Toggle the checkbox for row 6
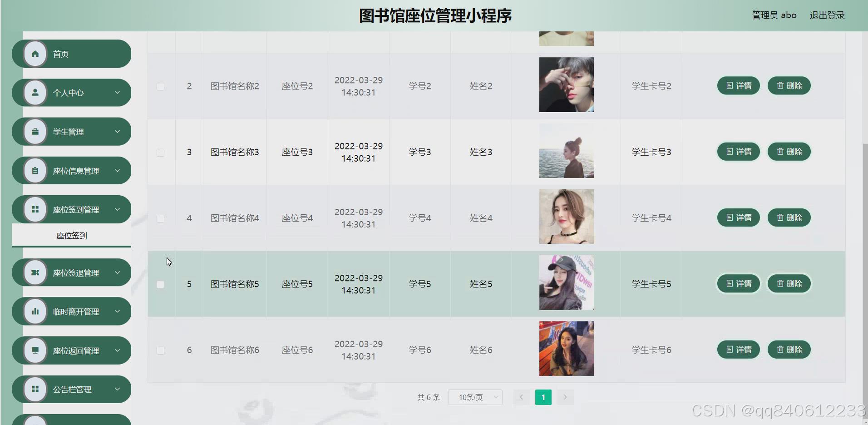868x425 pixels. tap(161, 351)
